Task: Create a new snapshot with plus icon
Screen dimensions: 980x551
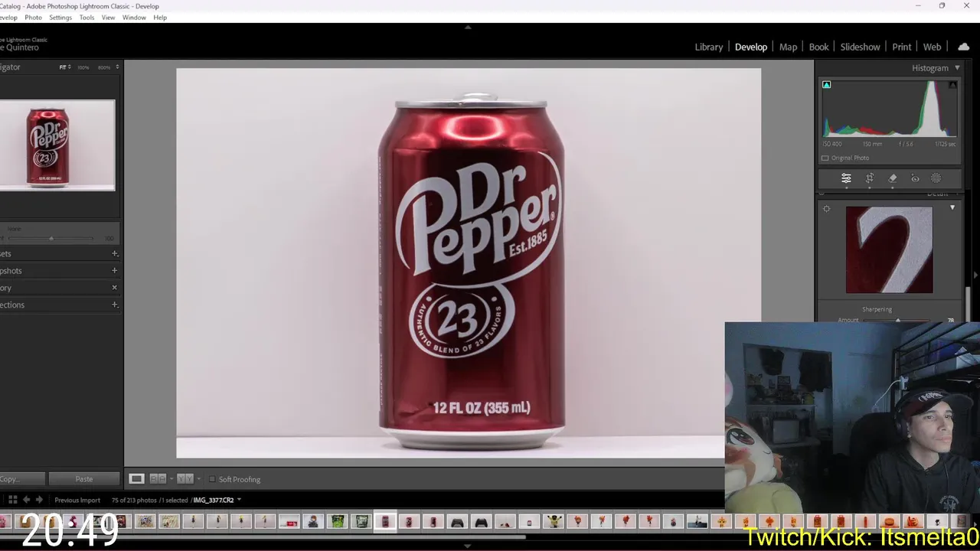Action: point(115,270)
